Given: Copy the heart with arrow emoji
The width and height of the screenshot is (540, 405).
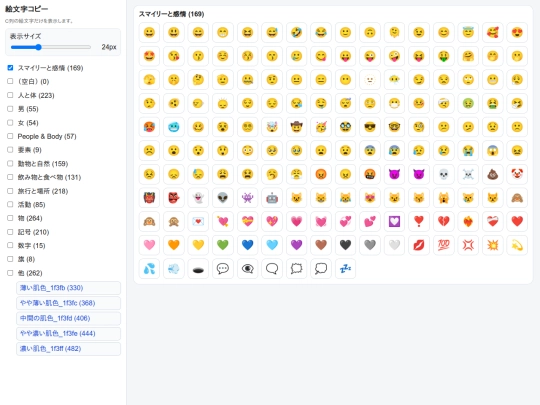Looking at the screenshot, I should (x=222, y=221).
